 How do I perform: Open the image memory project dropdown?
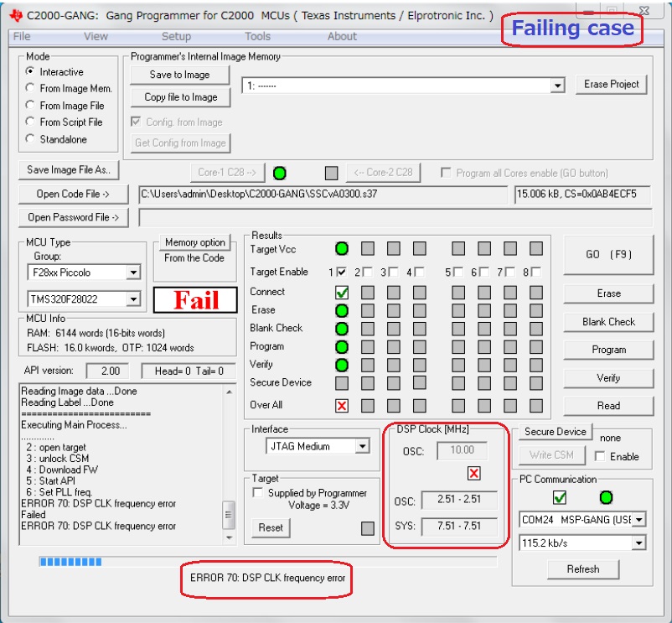pyautogui.click(x=557, y=86)
